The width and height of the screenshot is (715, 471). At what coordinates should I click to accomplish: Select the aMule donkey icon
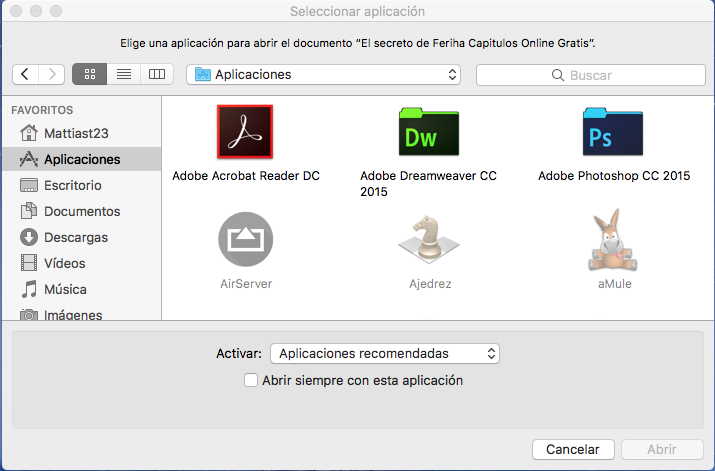point(613,240)
